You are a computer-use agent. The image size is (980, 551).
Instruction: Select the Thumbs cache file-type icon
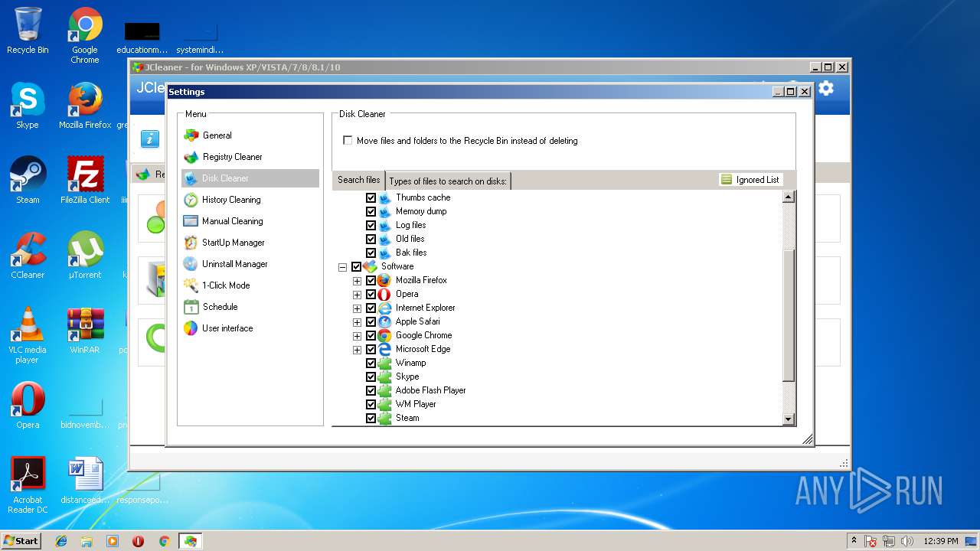(x=384, y=197)
